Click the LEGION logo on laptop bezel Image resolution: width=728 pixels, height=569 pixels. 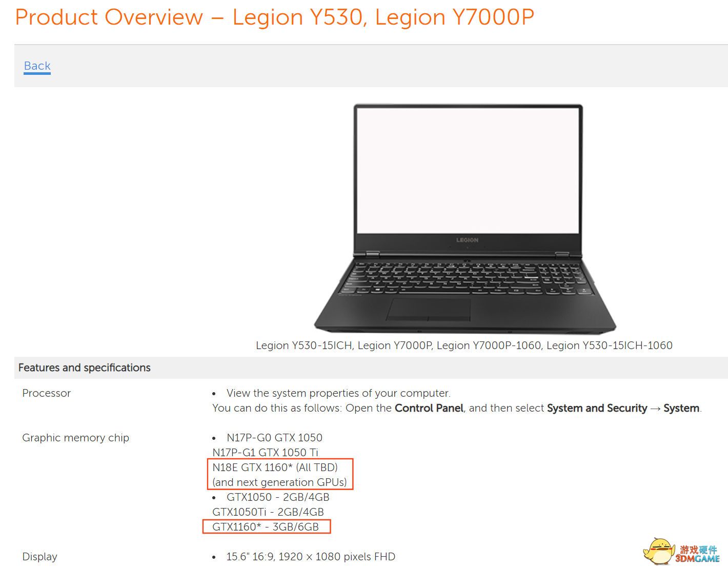point(467,240)
